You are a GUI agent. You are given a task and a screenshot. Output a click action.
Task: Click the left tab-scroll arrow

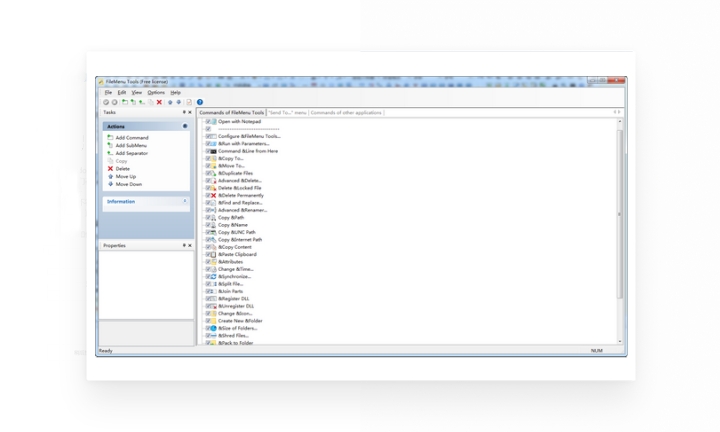[x=615, y=112]
